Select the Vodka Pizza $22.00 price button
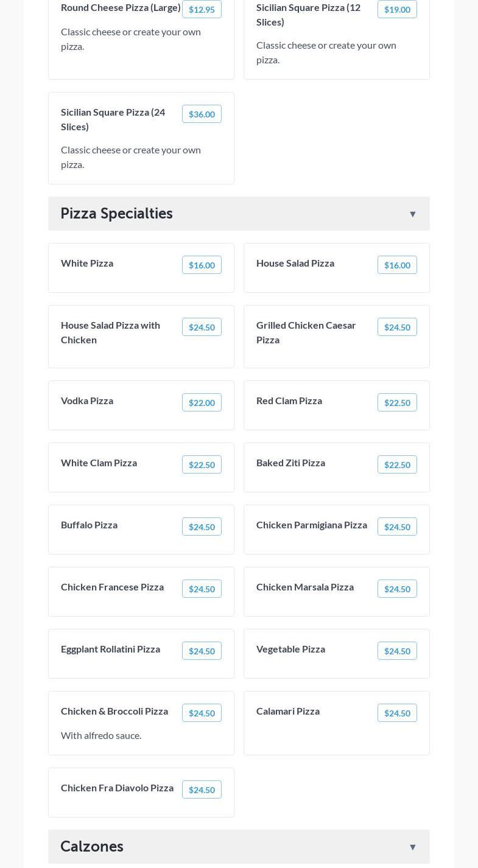Image resolution: width=478 pixels, height=868 pixels. click(202, 403)
